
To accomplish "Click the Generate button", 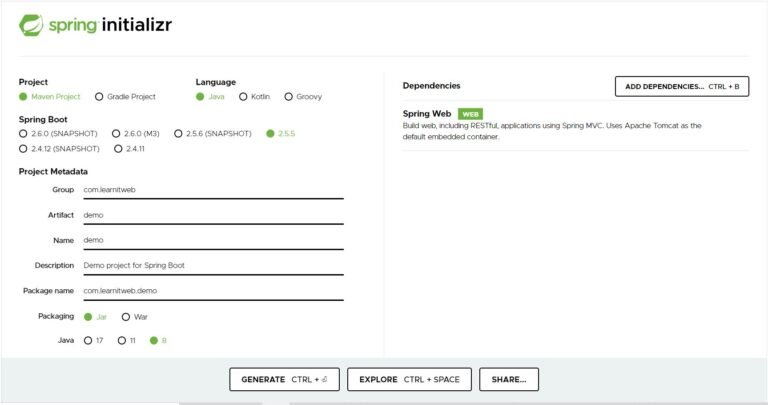I will click(x=284, y=380).
